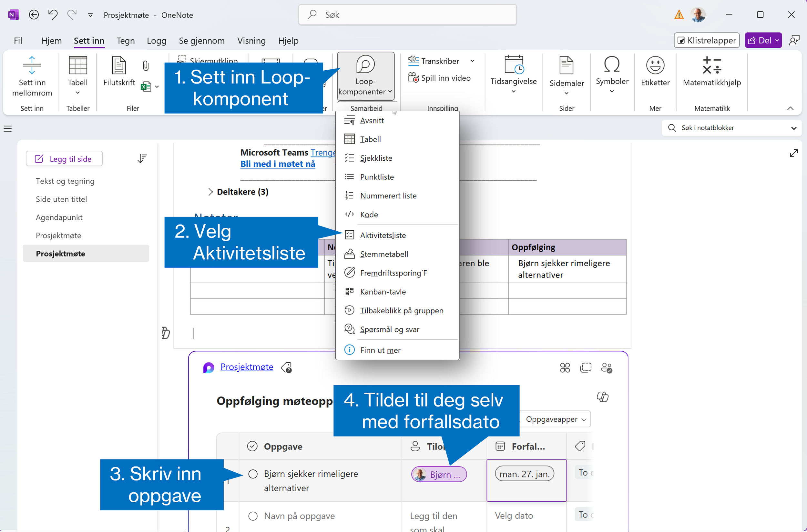Toggle the navigation pane hamburger button
The width and height of the screenshot is (807, 532).
pyautogui.click(x=7, y=129)
